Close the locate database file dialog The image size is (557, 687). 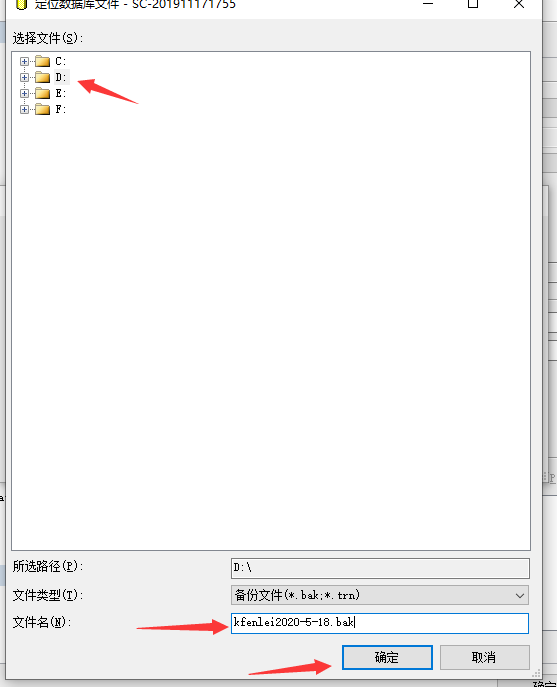[x=519, y=4]
